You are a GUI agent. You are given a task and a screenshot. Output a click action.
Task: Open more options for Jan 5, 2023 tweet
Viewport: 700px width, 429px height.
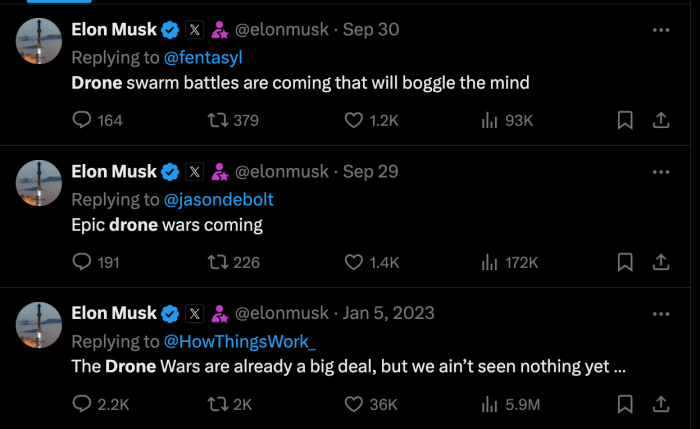660,314
